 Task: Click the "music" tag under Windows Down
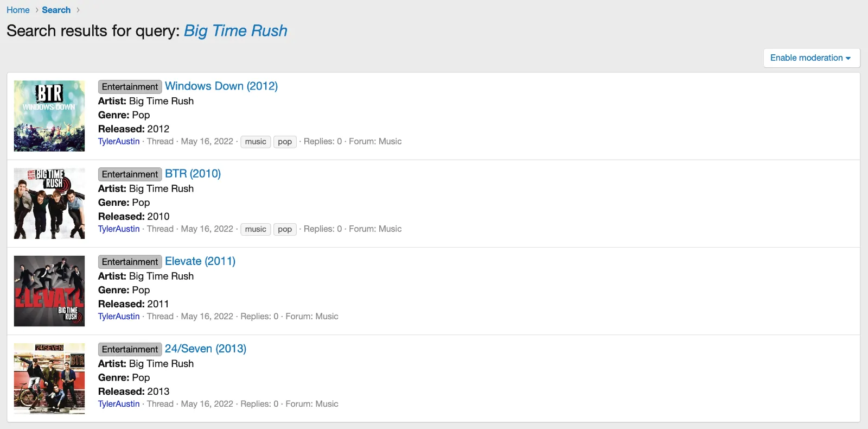pyautogui.click(x=255, y=141)
